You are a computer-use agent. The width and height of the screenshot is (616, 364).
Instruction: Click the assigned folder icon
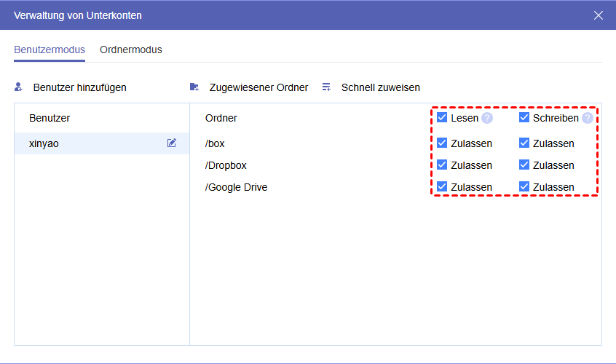(194, 87)
